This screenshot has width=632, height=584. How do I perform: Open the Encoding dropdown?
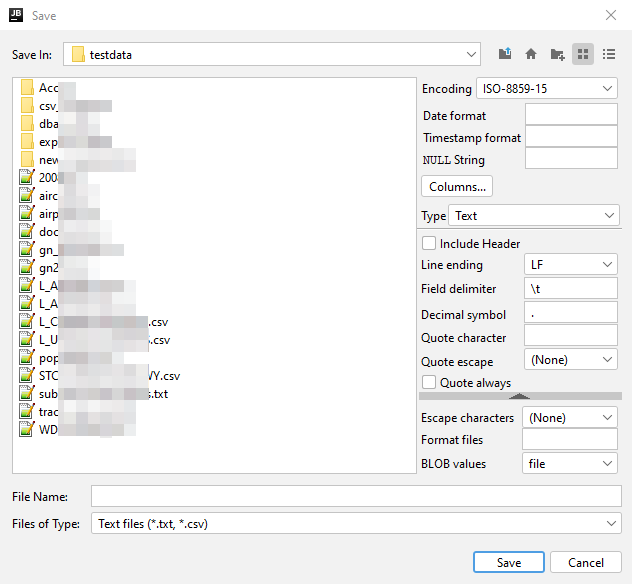click(x=547, y=89)
